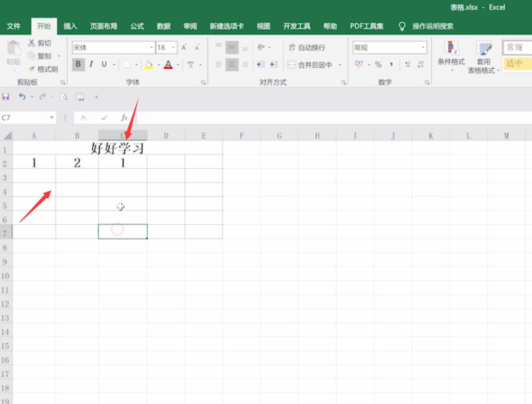Open the fill color dropdown arrow
Viewport: 532px width, 404px height.
[x=159, y=64]
